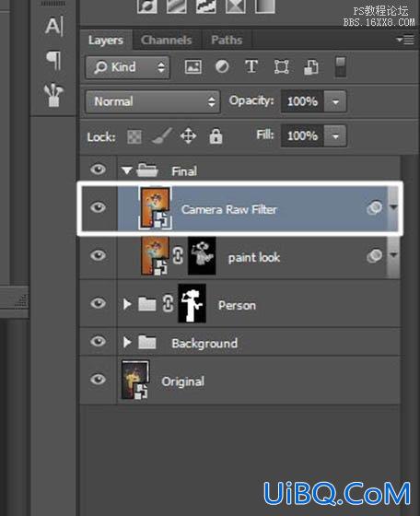Switch to the Layers tab
The height and width of the screenshot is (516, 420).
tap(106, 41)
